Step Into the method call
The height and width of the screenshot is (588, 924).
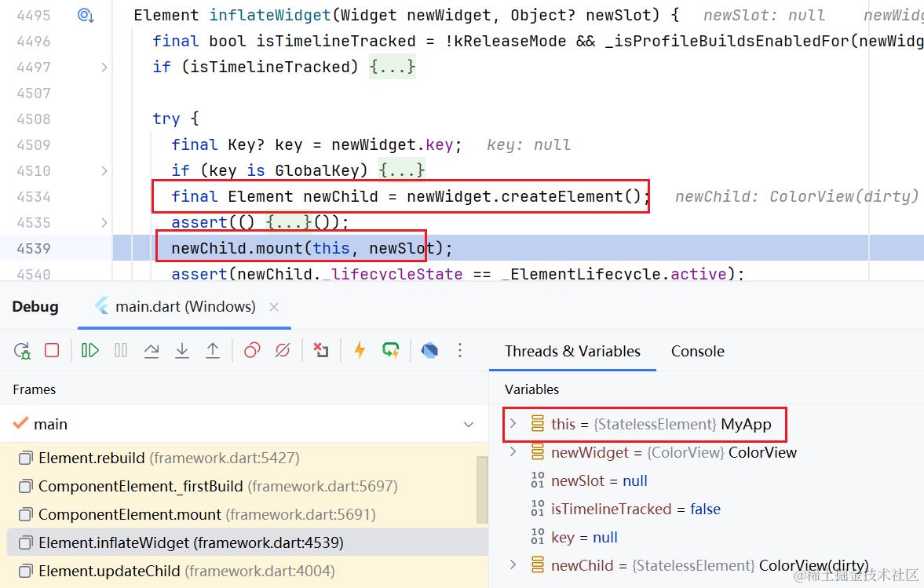pos(182,351)
